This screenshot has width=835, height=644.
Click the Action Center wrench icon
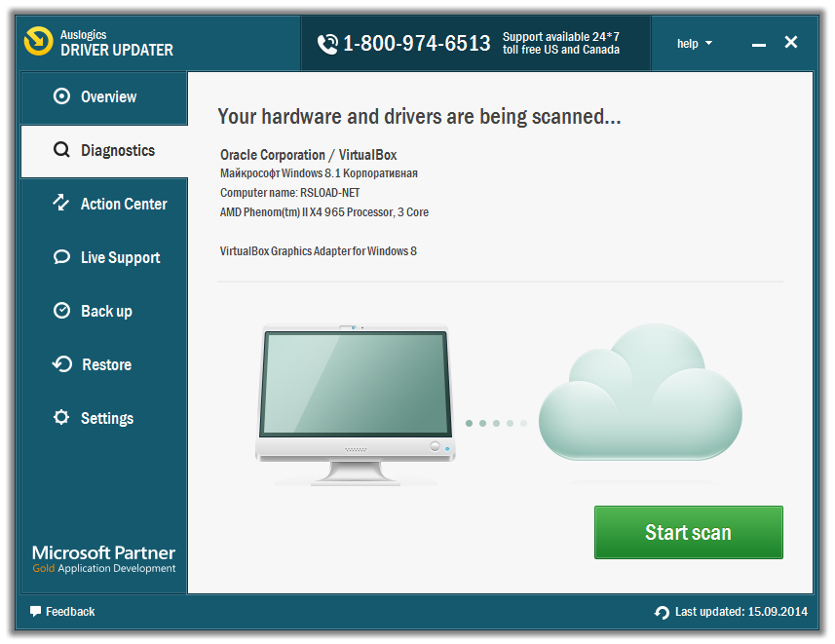coord(62,204)
